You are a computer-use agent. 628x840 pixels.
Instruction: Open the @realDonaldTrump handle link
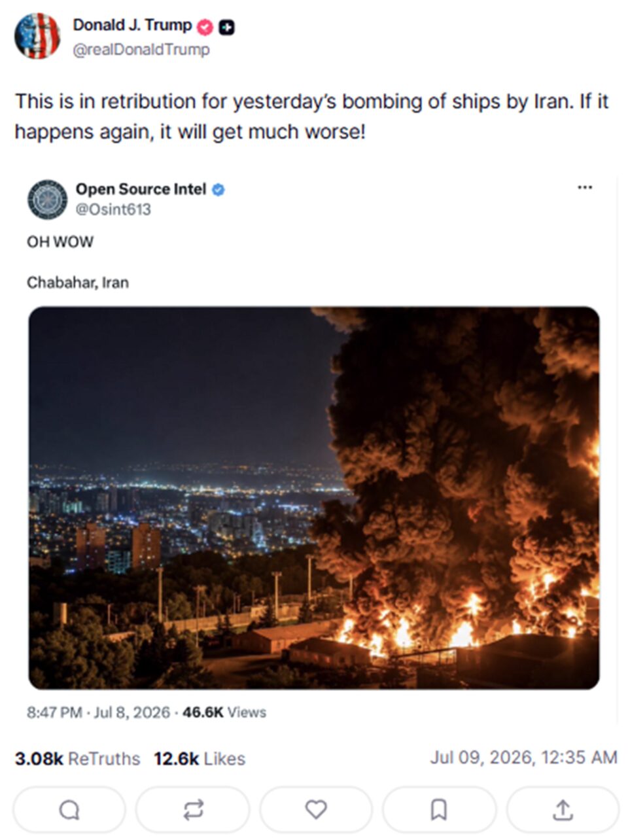(141, 50)
